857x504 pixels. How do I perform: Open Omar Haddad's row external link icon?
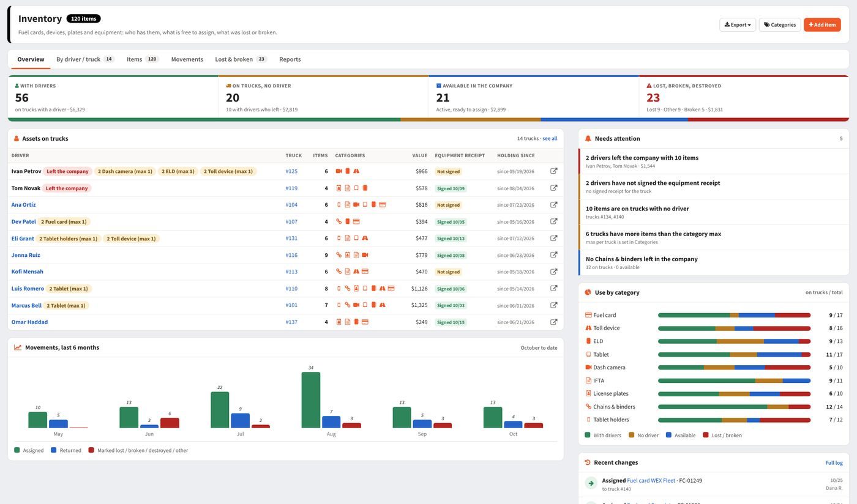554,322
